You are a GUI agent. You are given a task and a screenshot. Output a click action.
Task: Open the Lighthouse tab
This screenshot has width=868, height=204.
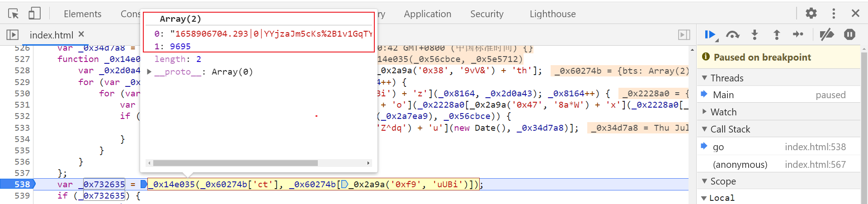pos(552,14)
